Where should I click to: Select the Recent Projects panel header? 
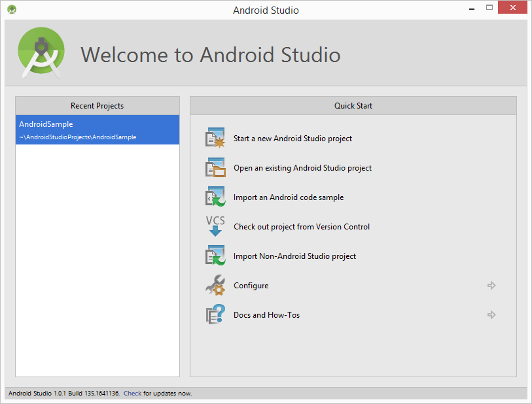point(96,105)
